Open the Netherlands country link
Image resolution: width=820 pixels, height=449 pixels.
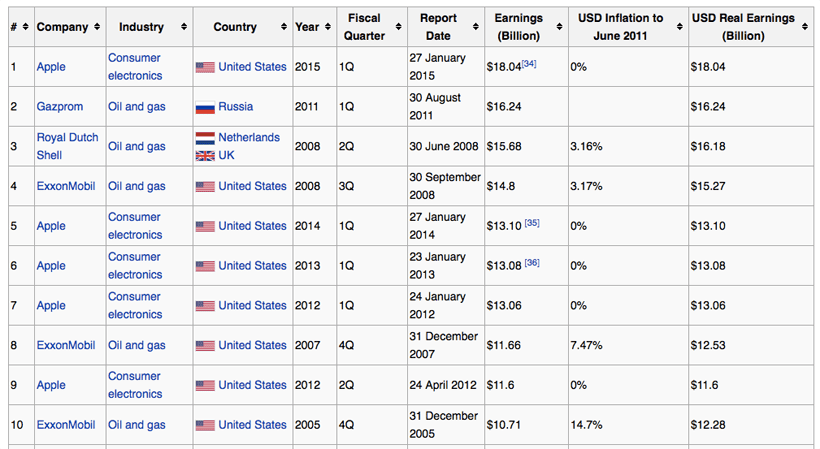point(249,138)
